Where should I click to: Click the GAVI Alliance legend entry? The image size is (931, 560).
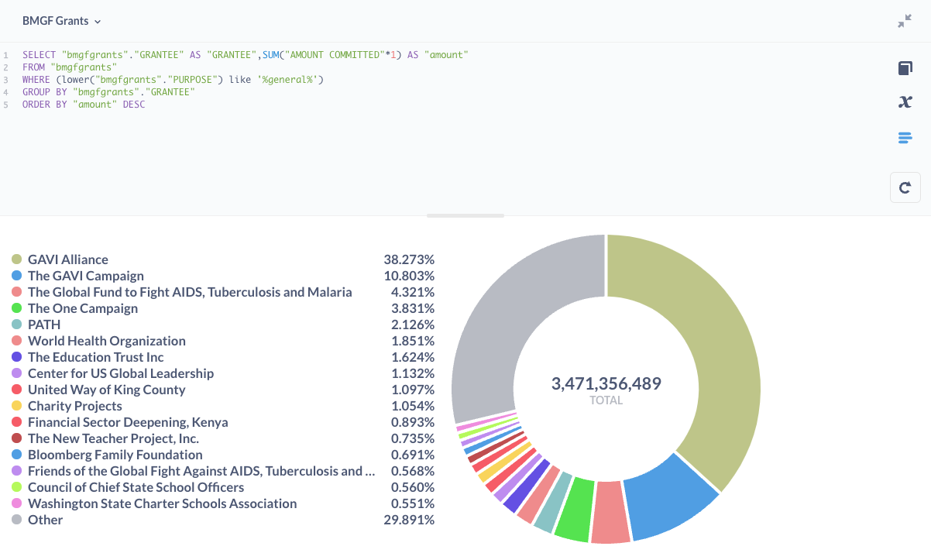[68, 259]
